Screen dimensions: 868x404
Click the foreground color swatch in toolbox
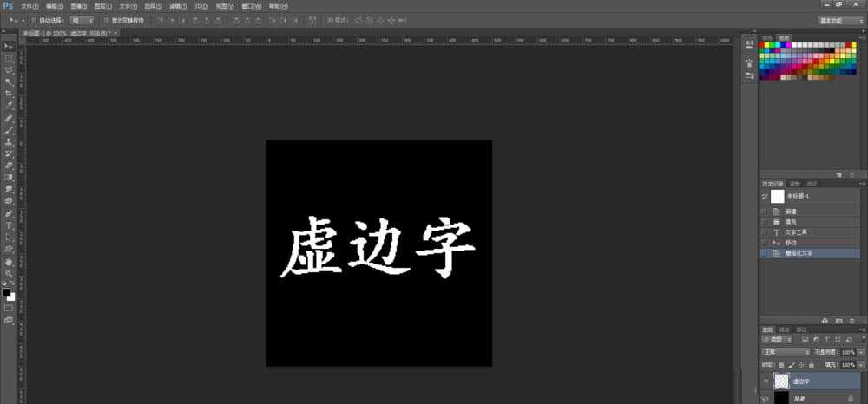[6, 292]
